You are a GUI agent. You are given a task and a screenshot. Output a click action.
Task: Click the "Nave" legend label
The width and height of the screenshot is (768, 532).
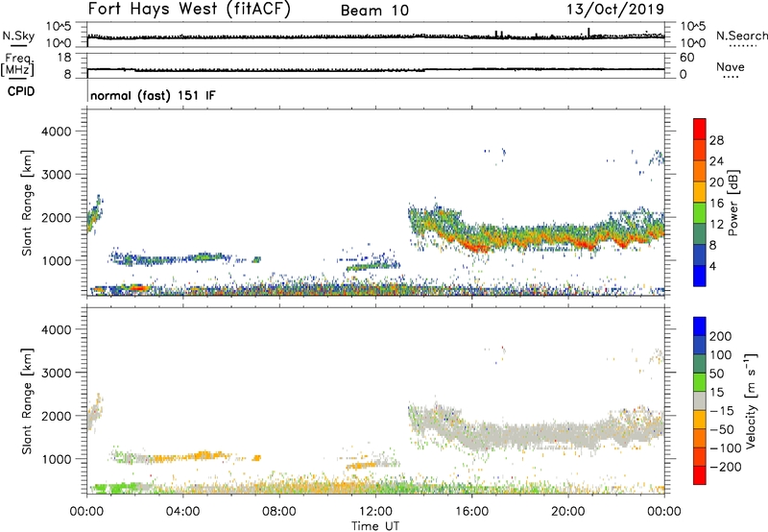[x=730, y=66]
